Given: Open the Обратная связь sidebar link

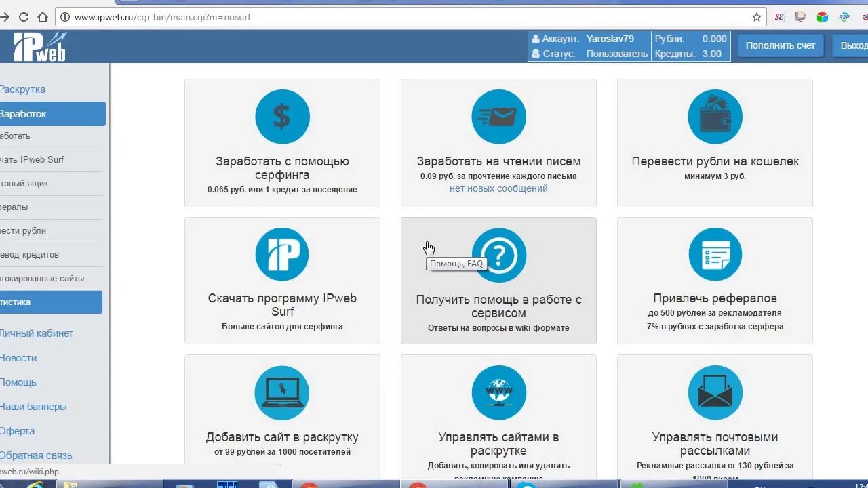Looking at the screenshot, I should (x=36, y=455).
